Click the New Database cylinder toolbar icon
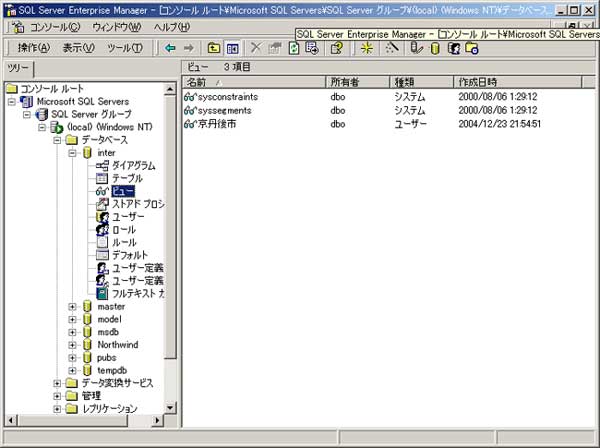The height and width of the screenshot is (448, 600). click(x=435, y=48)
